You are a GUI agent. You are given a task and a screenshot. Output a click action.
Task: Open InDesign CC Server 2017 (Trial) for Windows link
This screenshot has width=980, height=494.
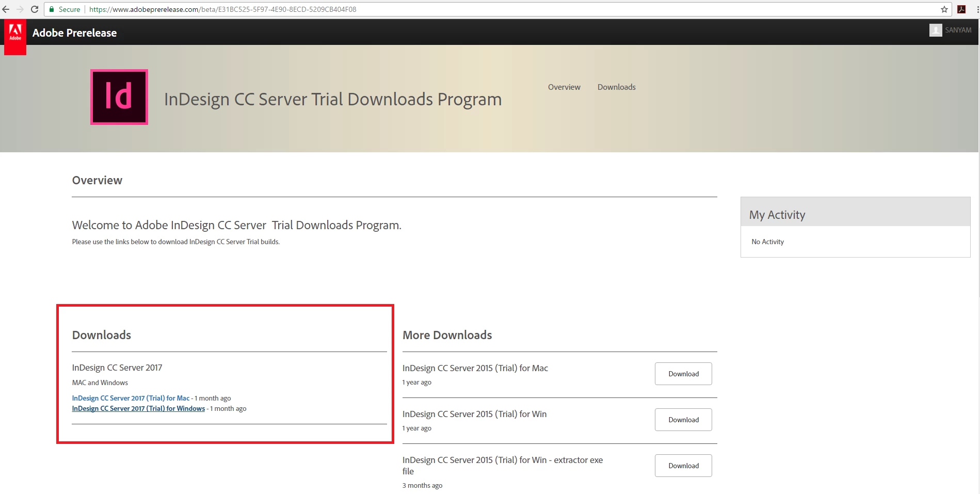coord(138,408)
